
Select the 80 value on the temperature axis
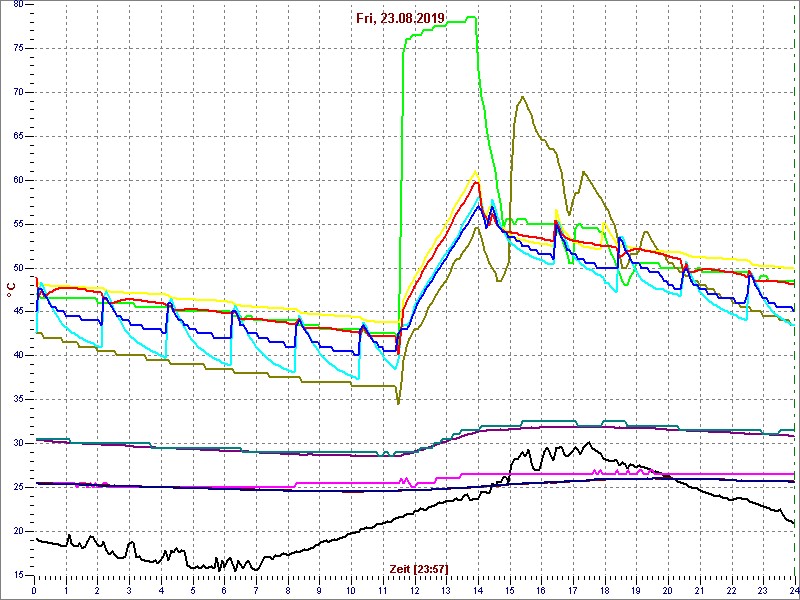point(18,5)
